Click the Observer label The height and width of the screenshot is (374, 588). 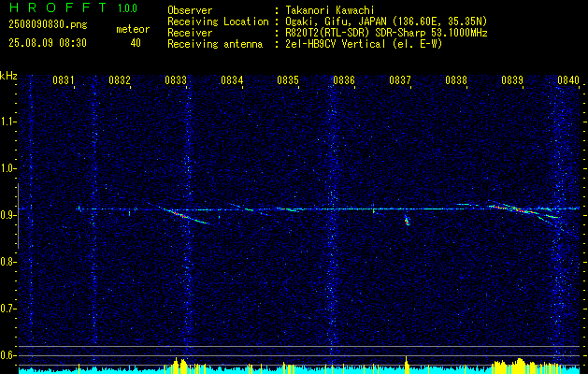point(190,10)
